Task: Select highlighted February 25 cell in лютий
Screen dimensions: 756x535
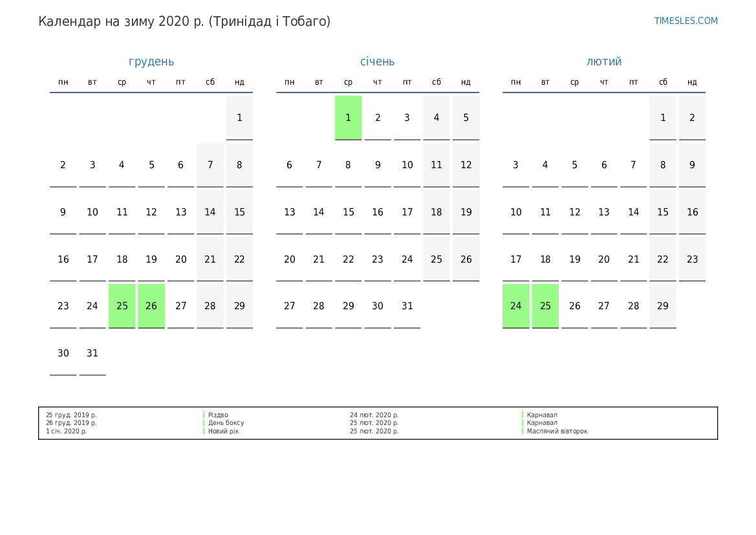Action: 545,306
